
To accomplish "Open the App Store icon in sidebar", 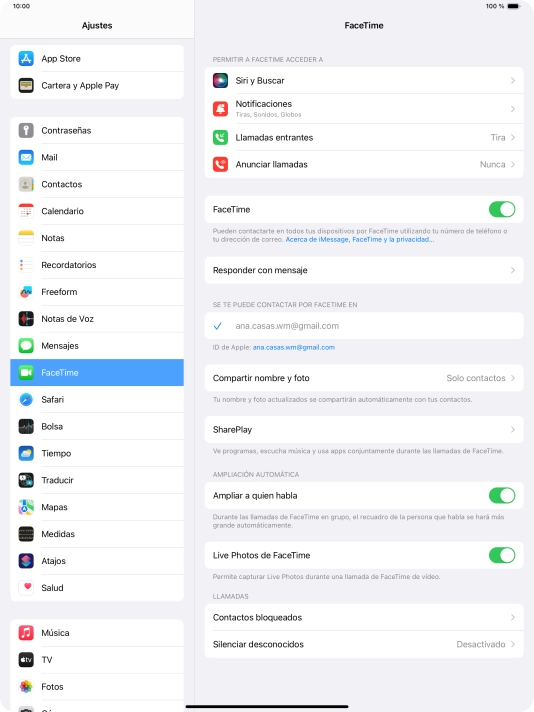I will (x=26, y=59).
